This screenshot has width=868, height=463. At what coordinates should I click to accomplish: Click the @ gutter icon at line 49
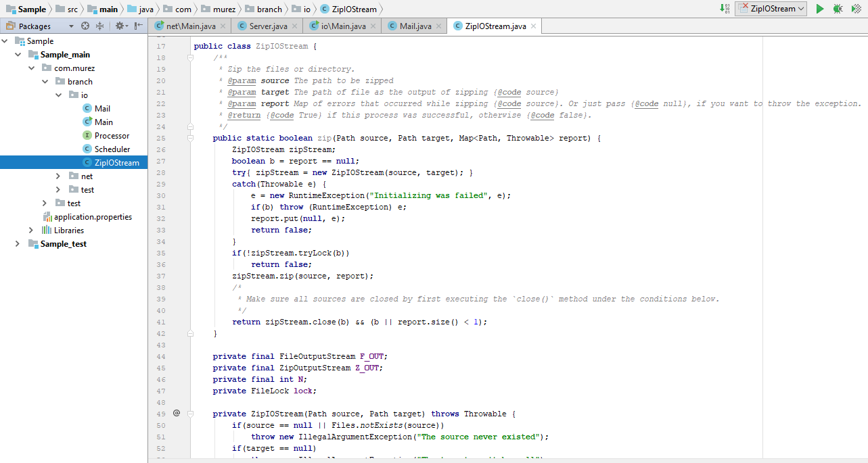click(177, 414)
